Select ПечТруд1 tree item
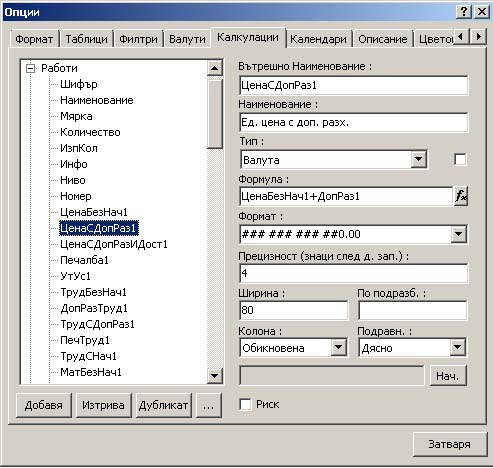493x468 pixels. click(x=85, y=340)
